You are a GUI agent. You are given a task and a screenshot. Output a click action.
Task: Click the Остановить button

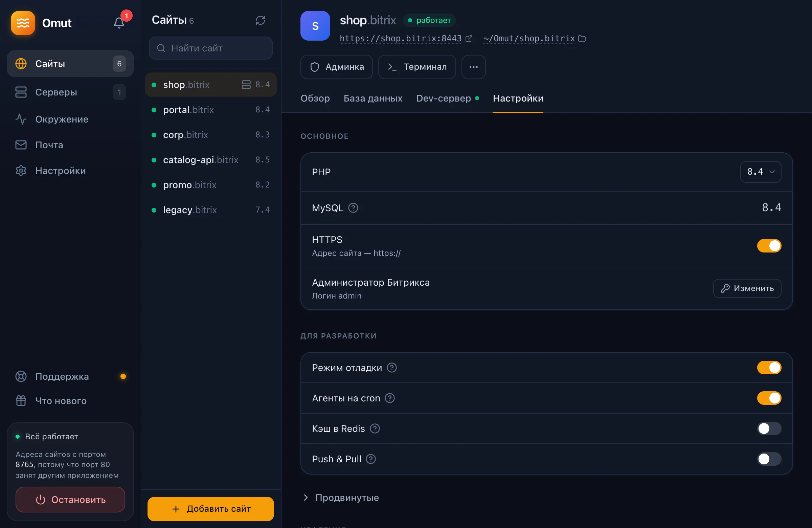[x=70, y=499]
